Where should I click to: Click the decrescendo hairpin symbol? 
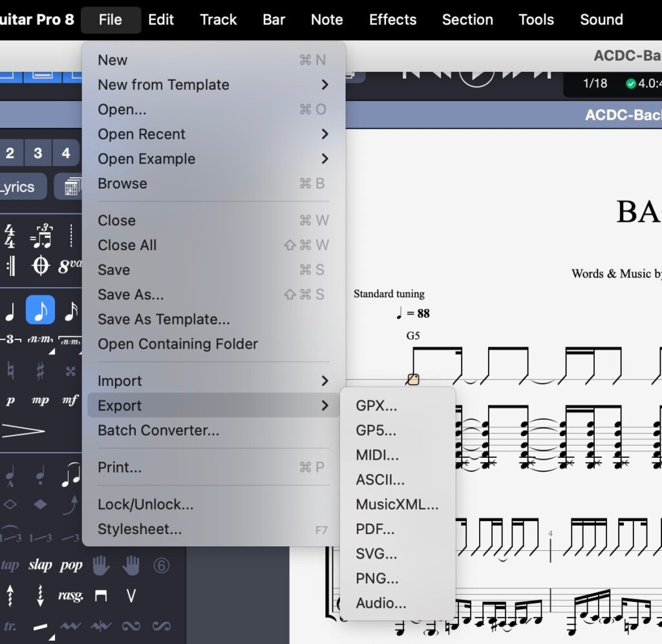coord(23,431)
